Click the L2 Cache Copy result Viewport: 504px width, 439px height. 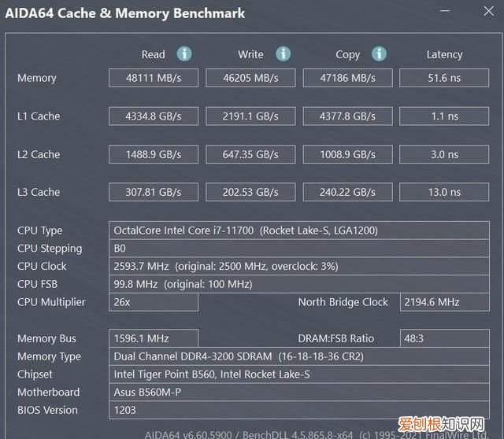[x=347, y=154]
